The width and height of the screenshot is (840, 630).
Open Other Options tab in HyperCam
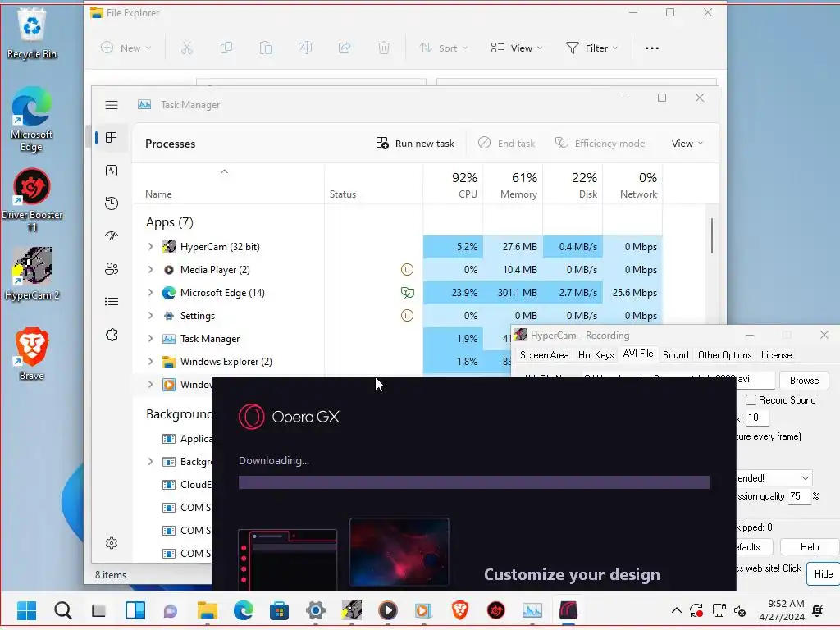click(x=725, y=355)
